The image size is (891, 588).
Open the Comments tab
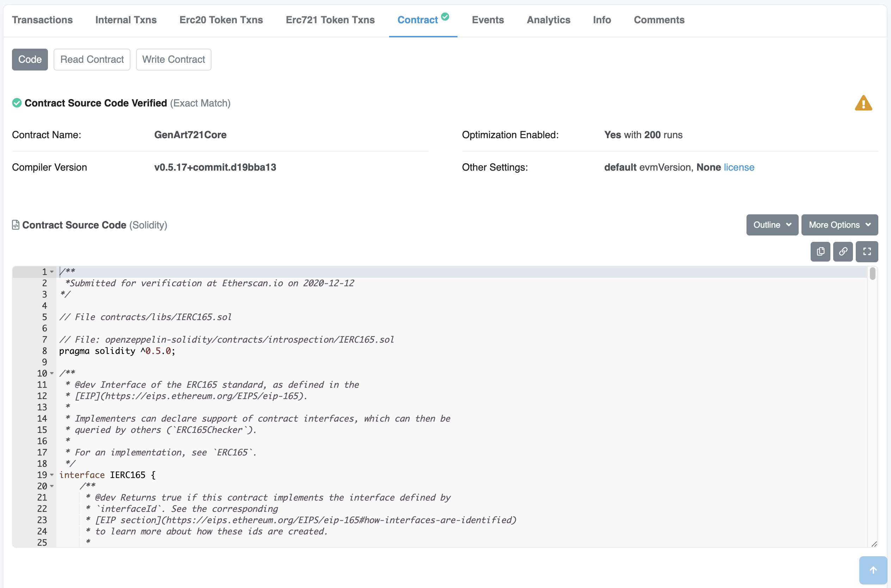click(x=659, y=20)
